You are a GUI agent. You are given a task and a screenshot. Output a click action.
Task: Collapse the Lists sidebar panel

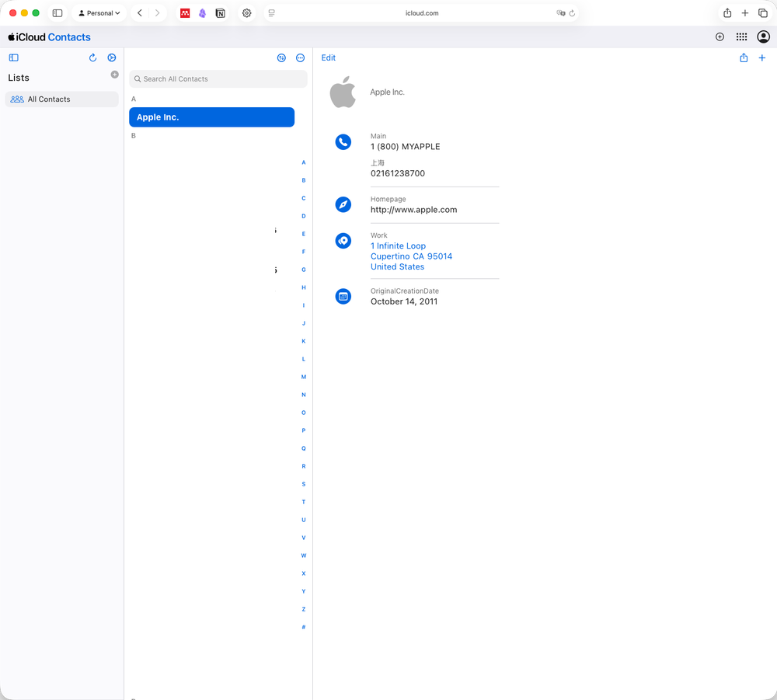[x=14, y=58]
